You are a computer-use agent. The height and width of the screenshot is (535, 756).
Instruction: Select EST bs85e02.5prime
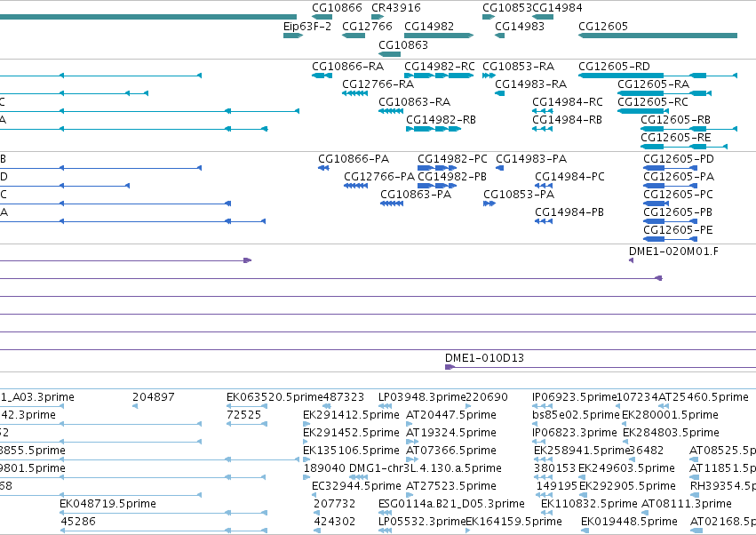tap(576, 415)
